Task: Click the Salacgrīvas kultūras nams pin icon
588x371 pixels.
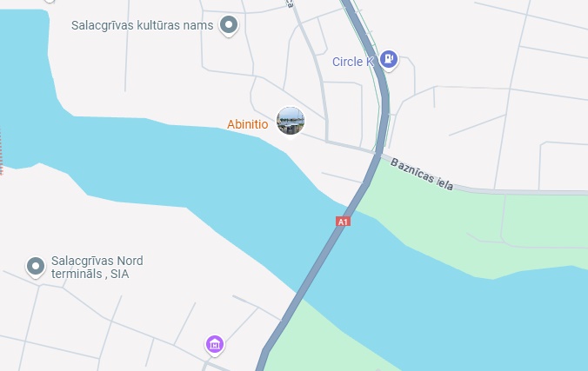Action: point(229,25)
